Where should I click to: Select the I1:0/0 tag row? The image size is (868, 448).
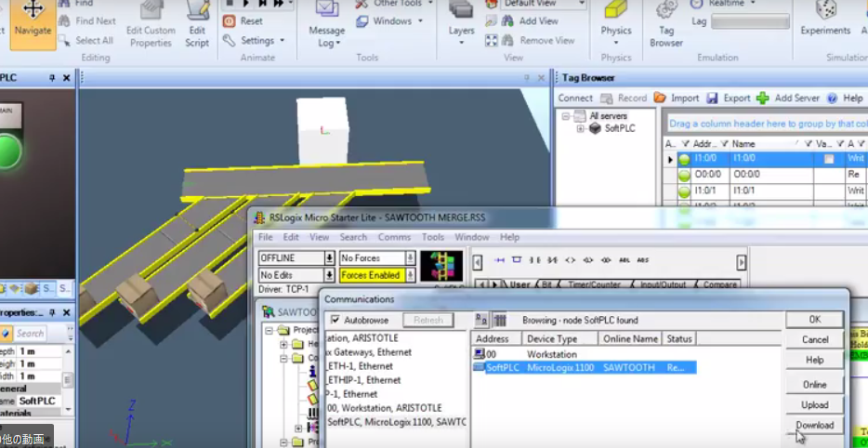pos(766,159)
